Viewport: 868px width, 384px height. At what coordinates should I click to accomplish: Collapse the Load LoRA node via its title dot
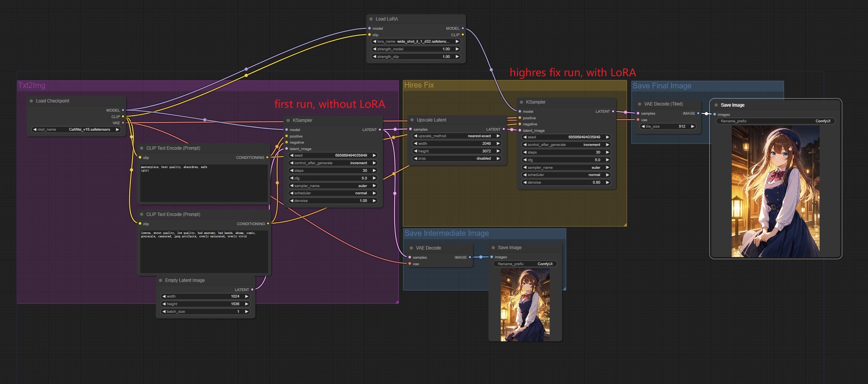[371, 19]
